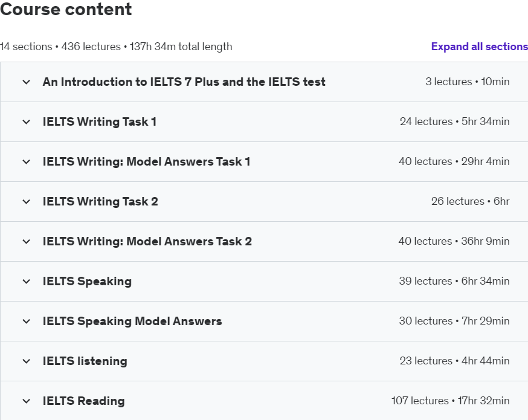Select the IELTS Speaking Model Answers heading

coord(132,321)
